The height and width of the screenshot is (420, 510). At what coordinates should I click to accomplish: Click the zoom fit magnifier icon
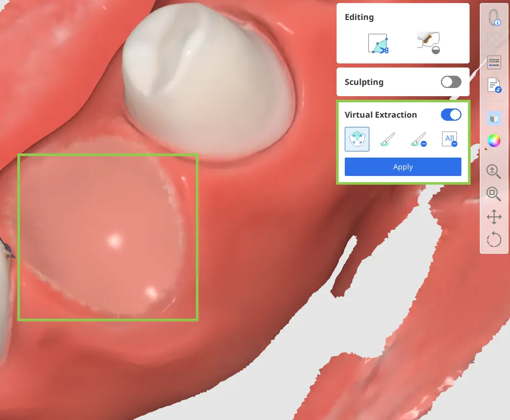pyautogui.click(x=494, y=194)
